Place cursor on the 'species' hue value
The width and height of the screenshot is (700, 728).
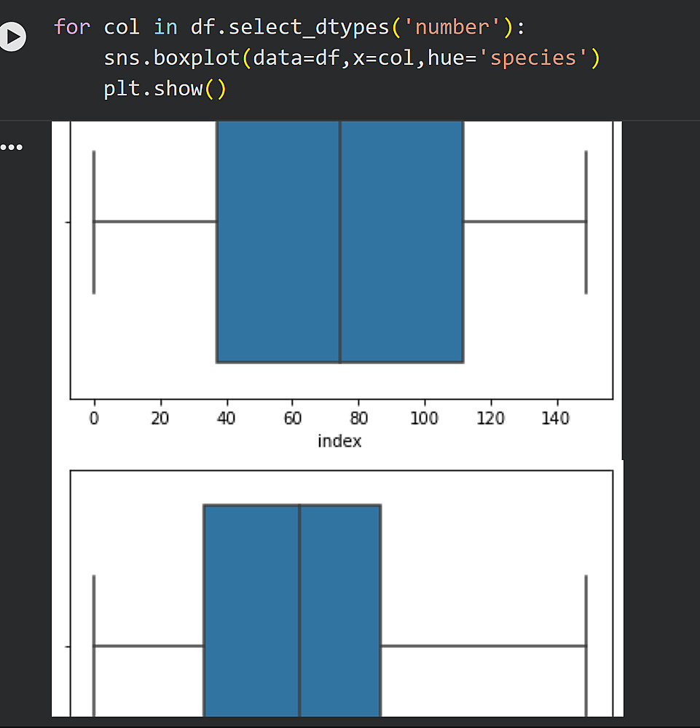(539, 58)
